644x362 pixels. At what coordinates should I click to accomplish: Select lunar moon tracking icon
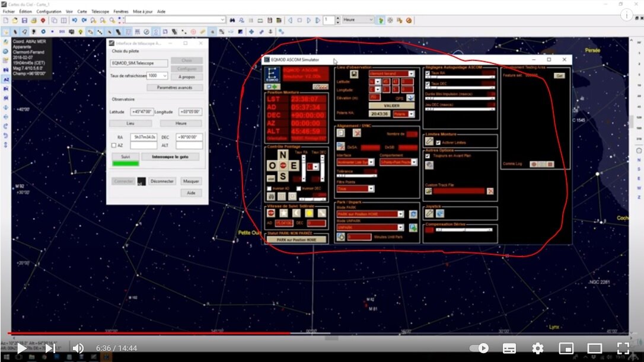pos(297,213)
